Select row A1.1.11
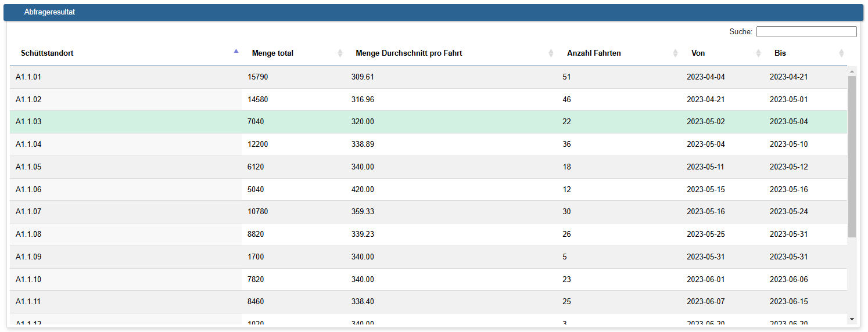Viewport: 868px width, 332px height. [428, 302]
